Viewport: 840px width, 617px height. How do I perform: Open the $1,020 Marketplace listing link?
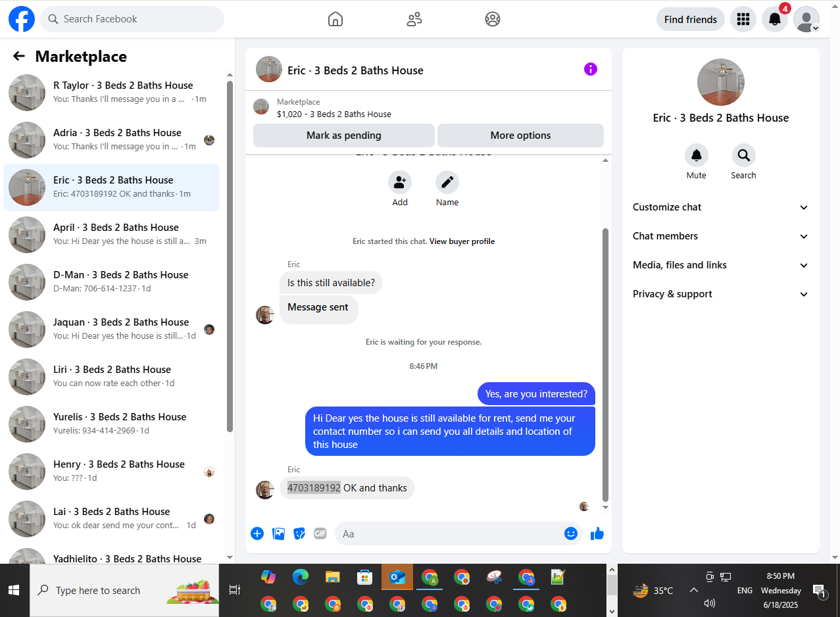334,114
